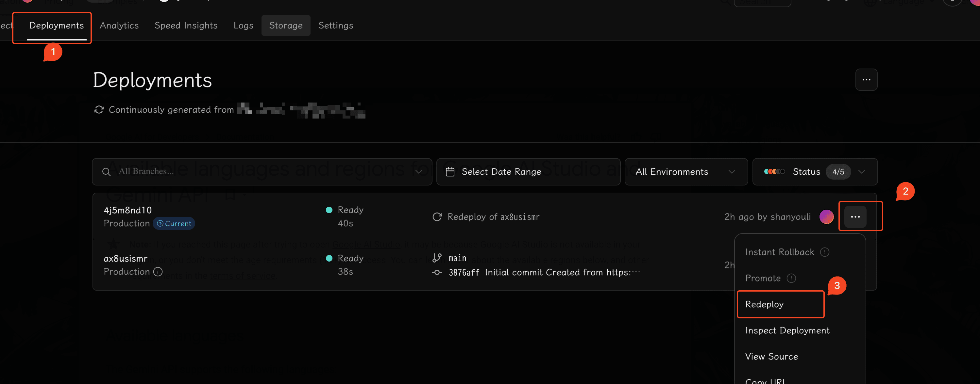
Task: Select Instant Rollback from the menu
Action: click(780, 252)
